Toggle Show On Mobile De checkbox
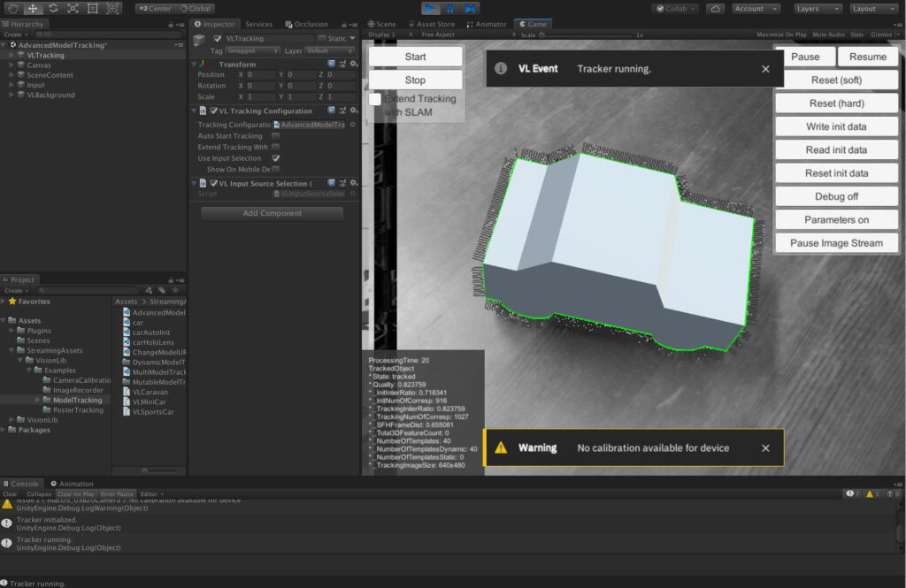 click(276, 169)
